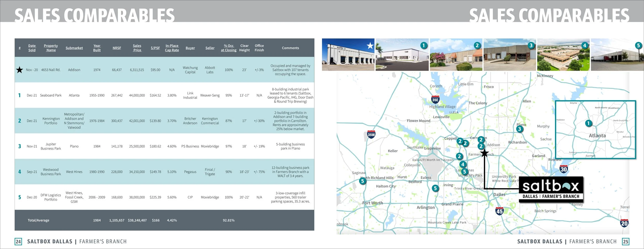Click the $38,148,487 average sales price
The width and height of the screenshot is (644, 249).
(137, 220)
